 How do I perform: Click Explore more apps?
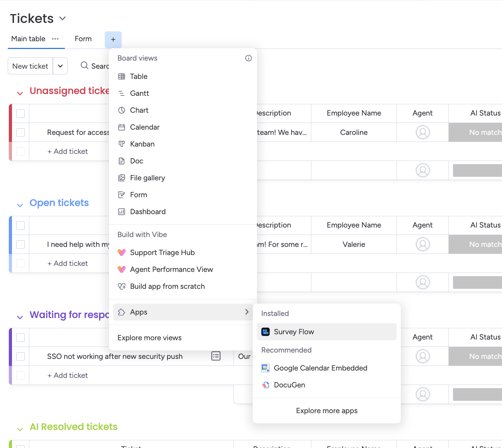click(327, 411)
